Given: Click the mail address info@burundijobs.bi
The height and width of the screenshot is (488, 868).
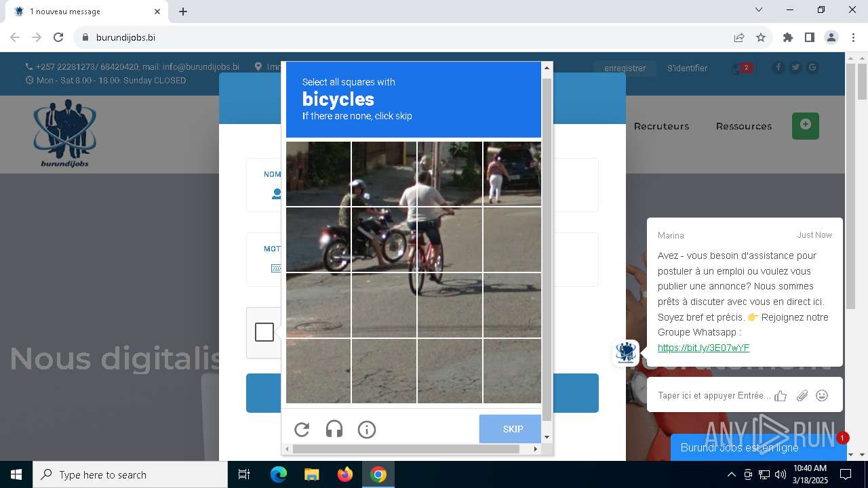Looking at the screenshot, I should (201, 66).
